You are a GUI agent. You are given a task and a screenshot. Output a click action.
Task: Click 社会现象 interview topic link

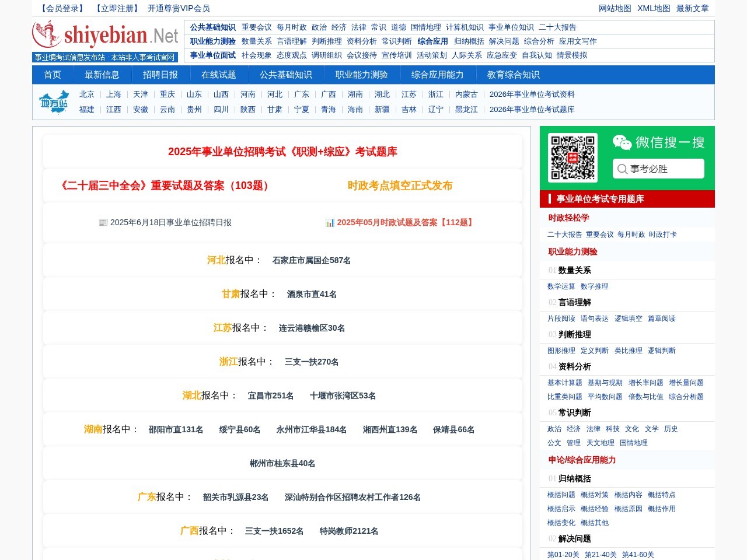click(x=257, y=55)
